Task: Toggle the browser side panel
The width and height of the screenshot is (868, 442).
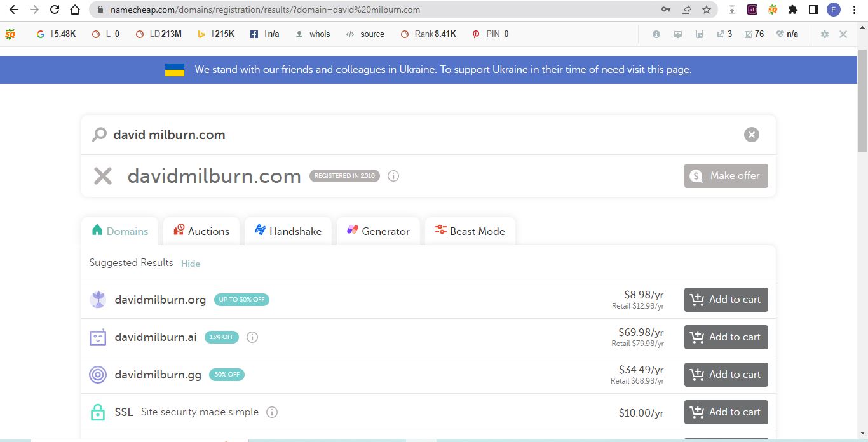Action: click(813, 10)
